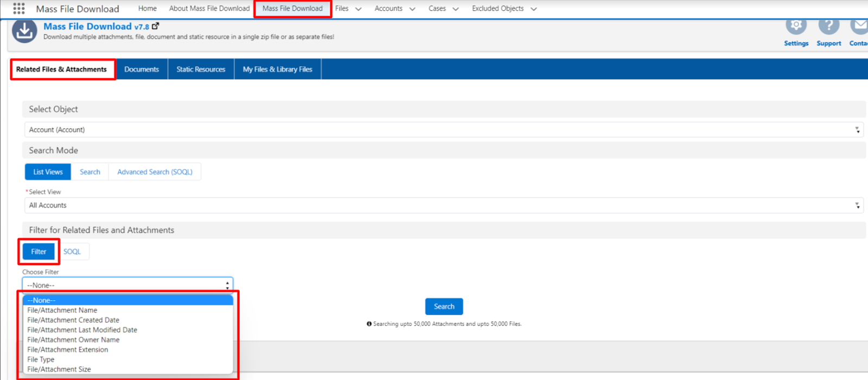
Task: Open the Excluded Objects nav tab
Action: [497, 9]
